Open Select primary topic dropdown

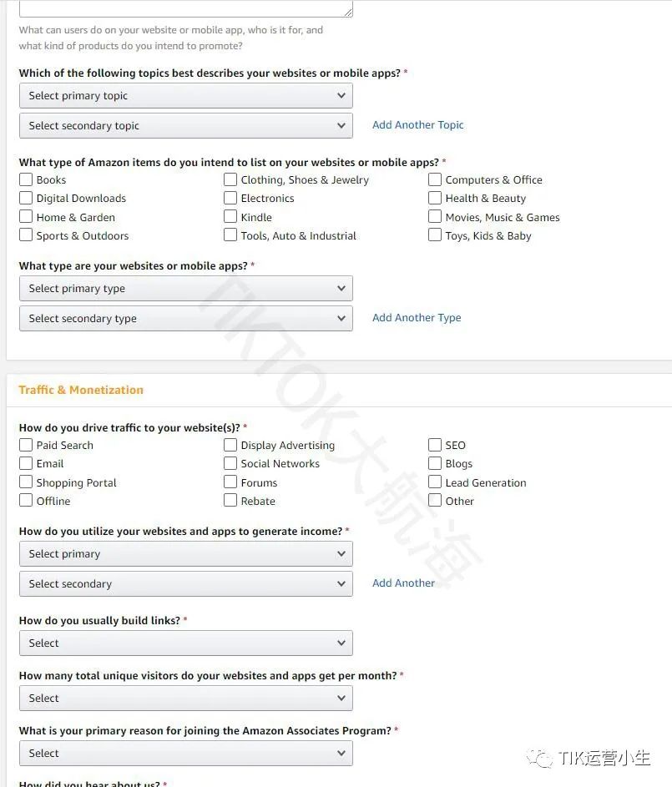click(x=185, y=96)
